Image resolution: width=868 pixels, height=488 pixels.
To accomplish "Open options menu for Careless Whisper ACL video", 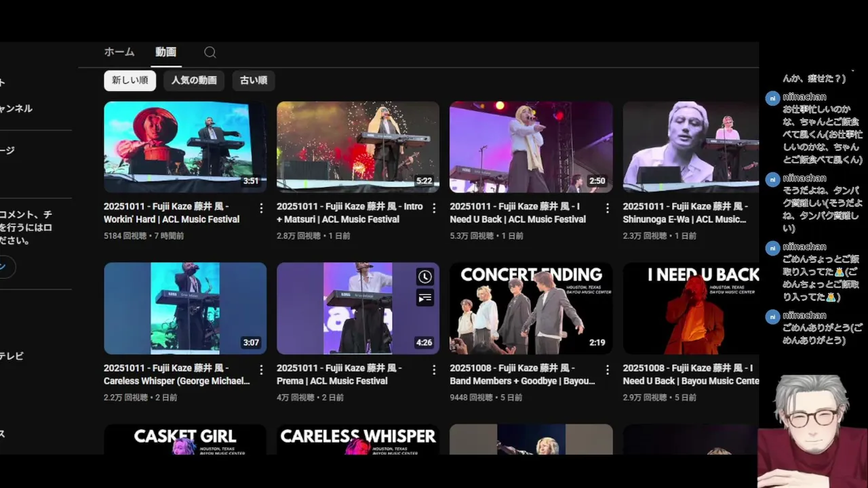I will 261,370.
